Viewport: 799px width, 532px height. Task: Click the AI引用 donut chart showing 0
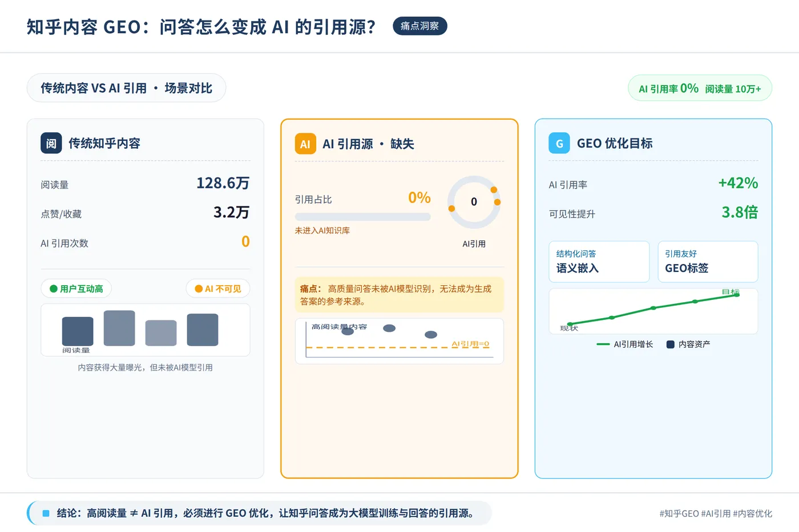coord(474,202)
